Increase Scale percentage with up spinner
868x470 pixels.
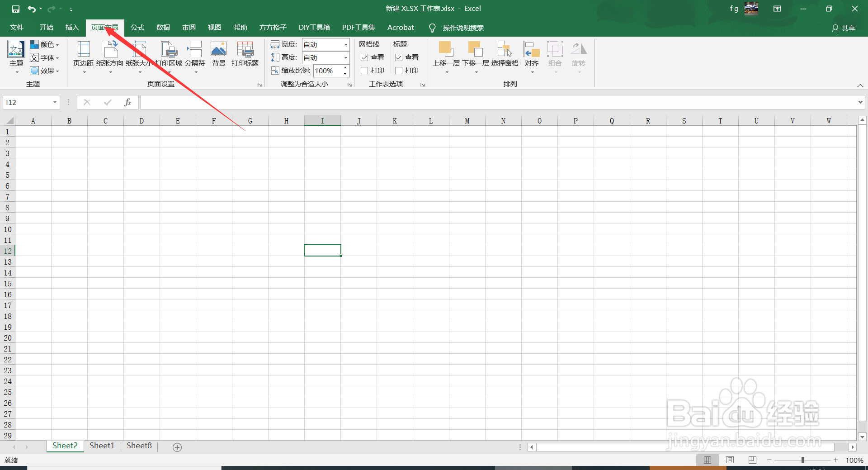click(x=345, y=68)
